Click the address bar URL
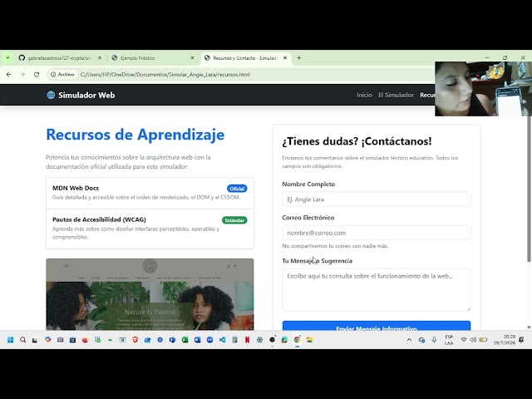The image size is (532, 399). [165, 74]
